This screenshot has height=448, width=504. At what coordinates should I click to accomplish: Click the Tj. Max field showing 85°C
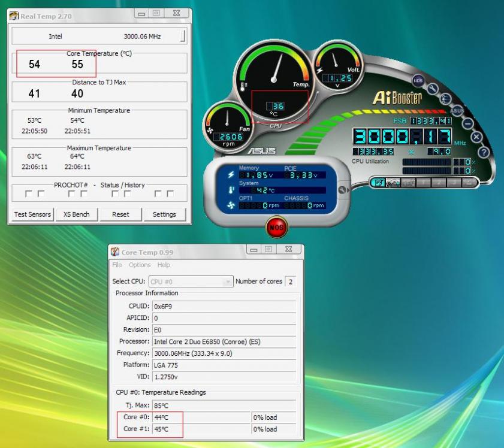[224, 405]
